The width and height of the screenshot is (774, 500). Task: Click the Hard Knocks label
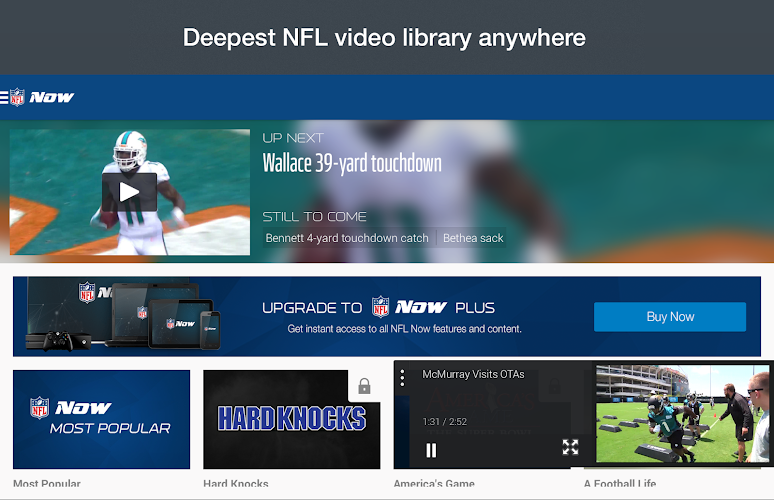(236, 484)
